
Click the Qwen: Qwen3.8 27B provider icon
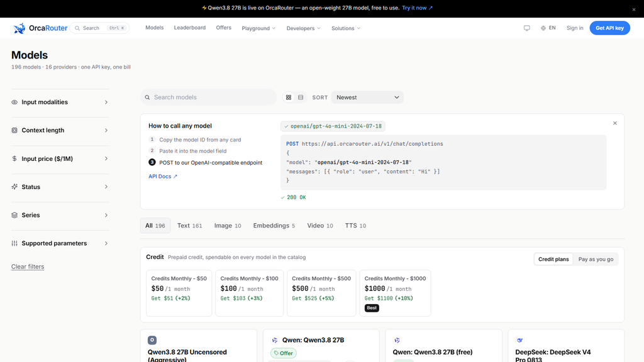[x=274, y=340]
